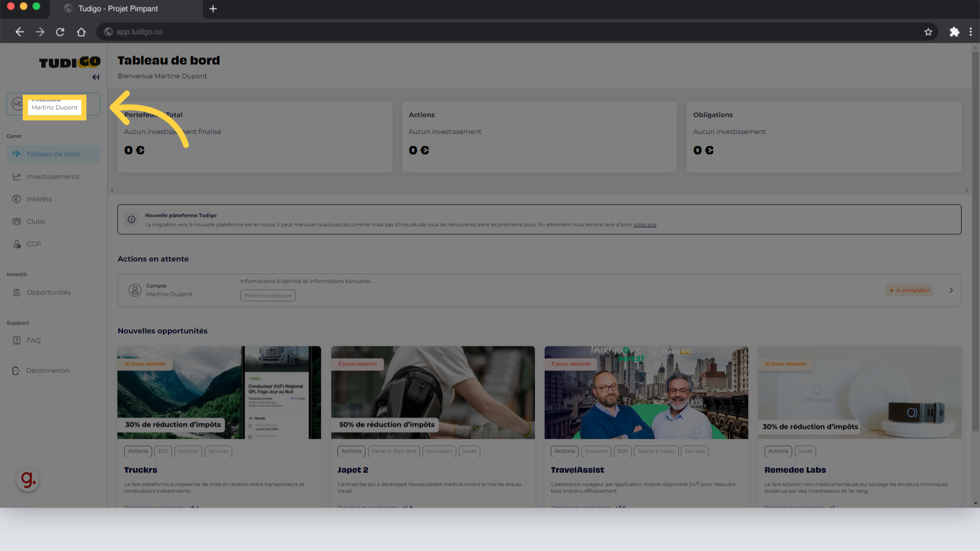Bookmark this page with the star icon
The width and height of the screenshot is (980, 551).
point(928,32)
